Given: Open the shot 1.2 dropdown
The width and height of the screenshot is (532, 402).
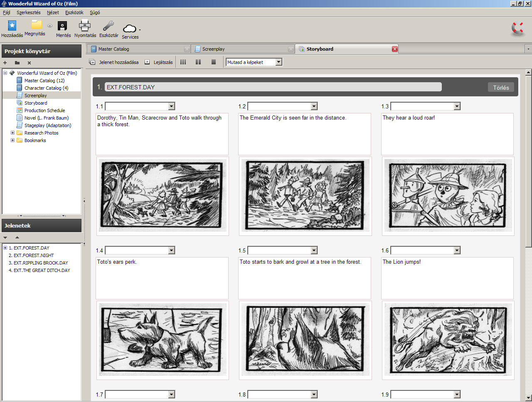Looking at the screenshot, I should click(x=314, y=106).
